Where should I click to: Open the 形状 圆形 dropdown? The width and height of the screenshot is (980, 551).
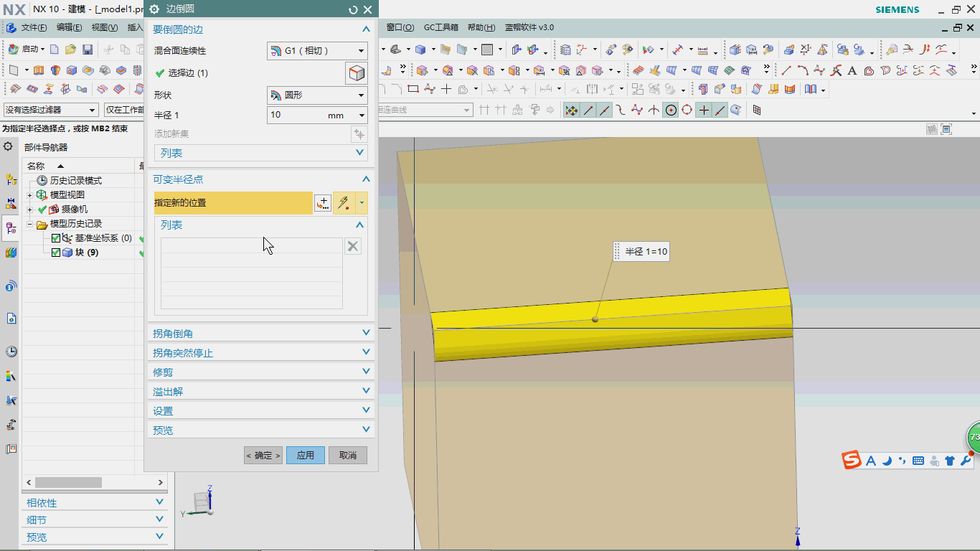(x=317, y=95)
